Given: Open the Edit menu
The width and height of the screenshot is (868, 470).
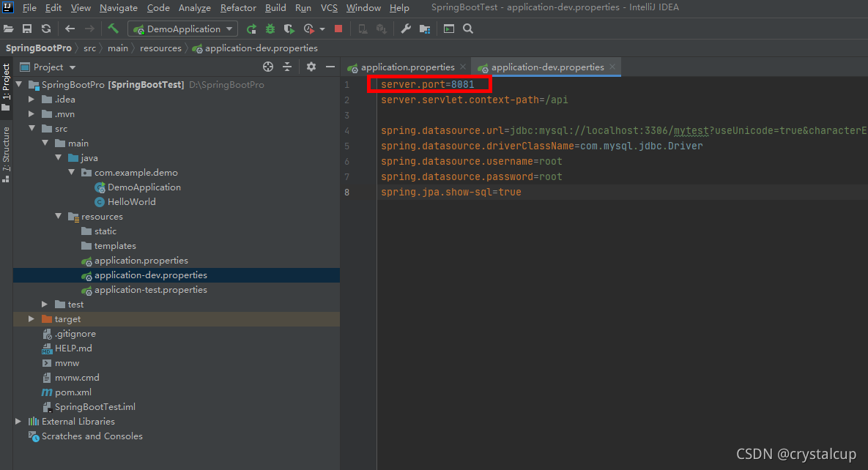Looking at the screenshot, I should pyautogui.click(x=53, y=8).
